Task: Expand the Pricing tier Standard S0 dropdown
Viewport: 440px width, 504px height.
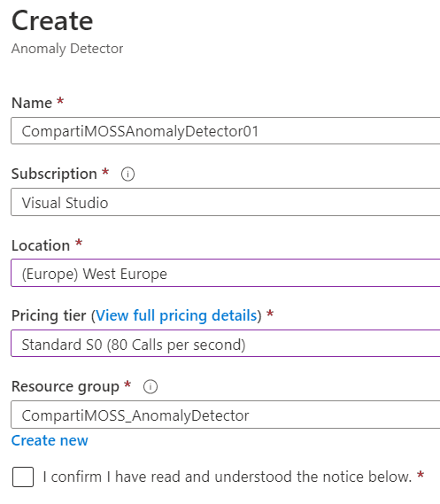Action: click(226, 344)
